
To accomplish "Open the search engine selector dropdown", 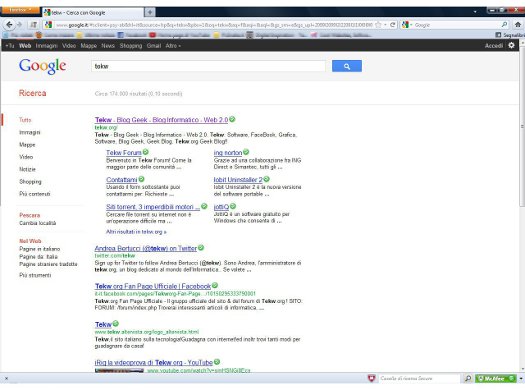I will pyautogui.click(x=406, y=25).
